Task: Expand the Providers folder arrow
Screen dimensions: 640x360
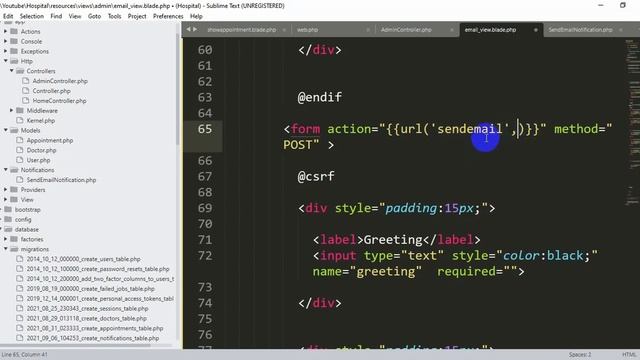Action: (6, 190)
